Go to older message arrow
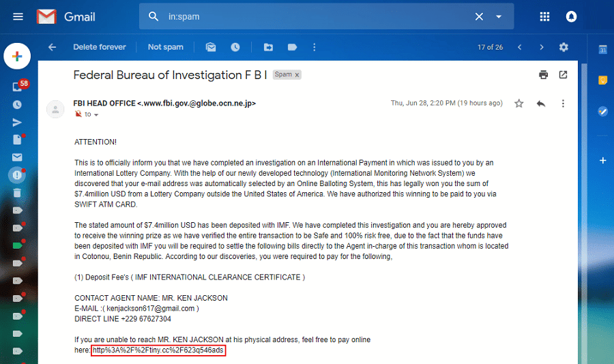This screenshot has height=364, width=614. click(542, 47)
